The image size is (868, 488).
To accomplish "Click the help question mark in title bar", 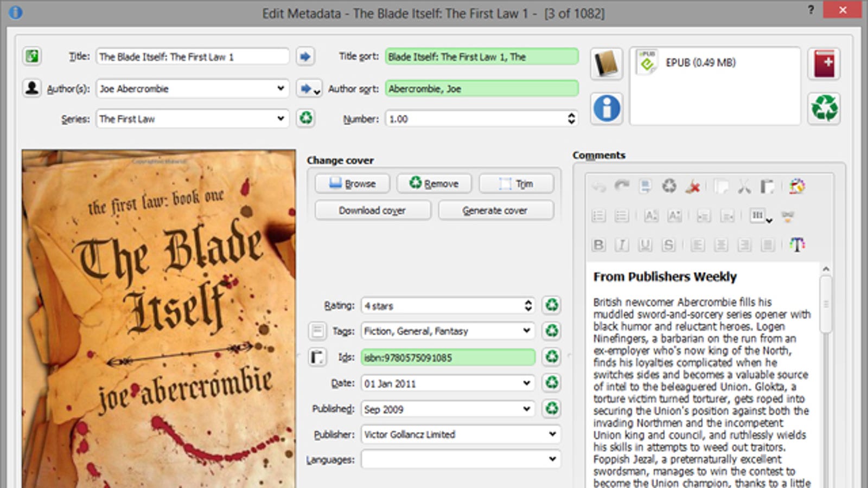I will [x=810, y=10].
